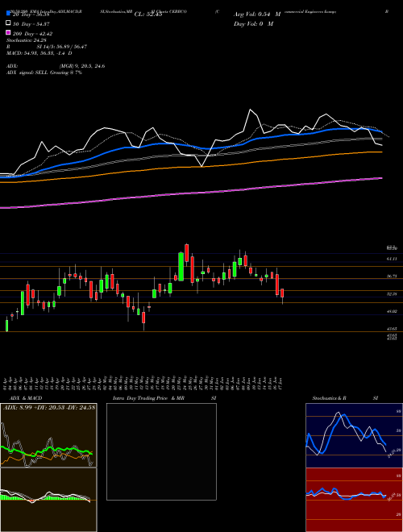Open the MACD histogram chart panel
The width and height of the screenshot is (403, 532).
[48, 500]
